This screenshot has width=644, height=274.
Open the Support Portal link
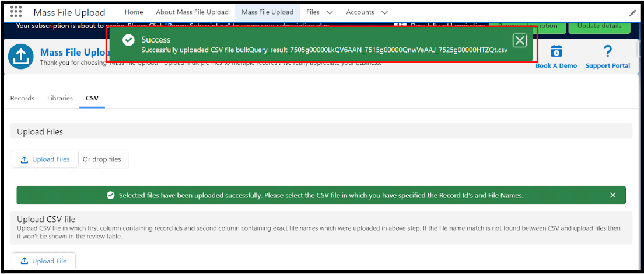coord(607,66)
